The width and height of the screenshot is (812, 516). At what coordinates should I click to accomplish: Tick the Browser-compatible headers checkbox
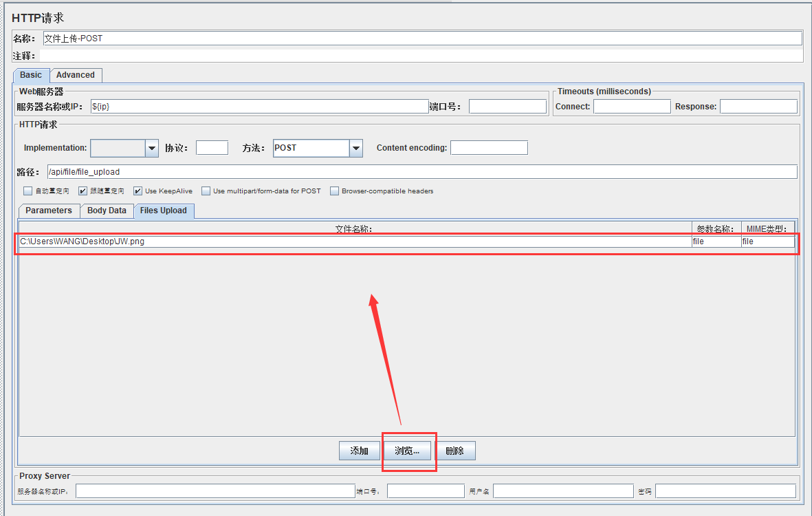(x=335, y=191)
